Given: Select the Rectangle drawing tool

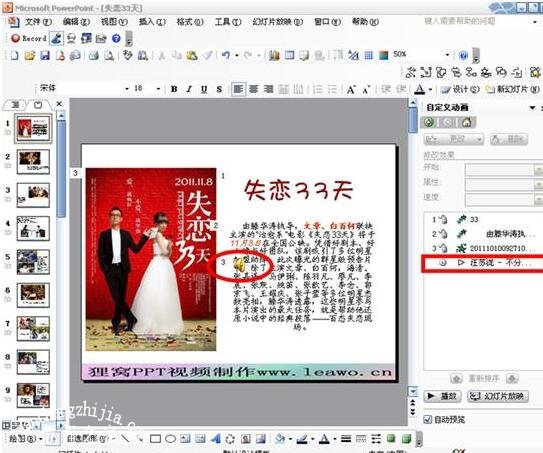Looking at the screenshot, I should (155, 439).
